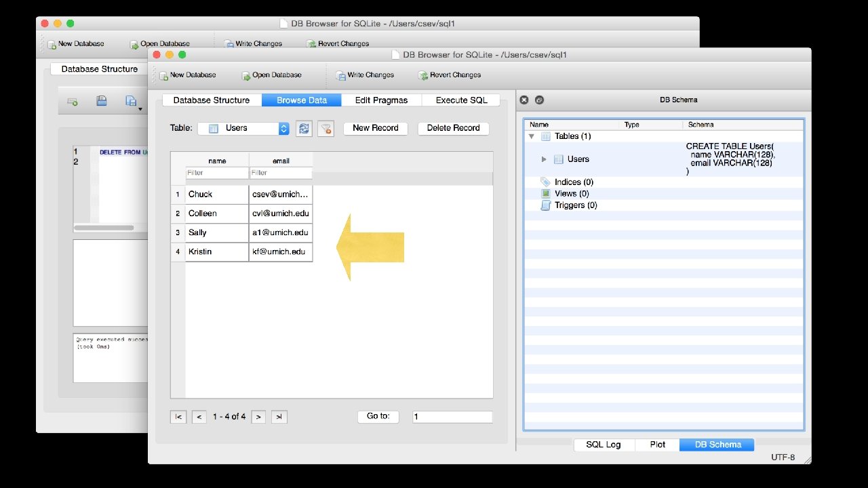This screenshot has width=868, height=488.
Task: Click the Type column header in DB Schema
Action: coord(652,125)
